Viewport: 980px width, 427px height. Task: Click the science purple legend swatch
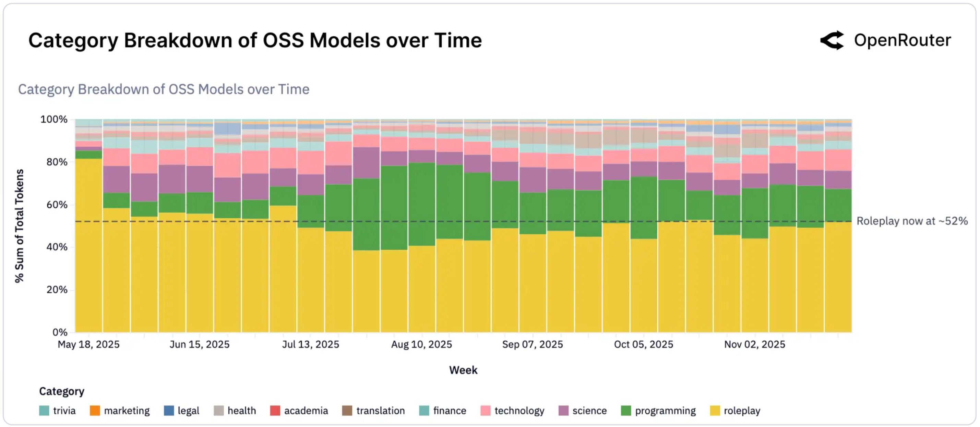pyautogui.click(x=563, y=411)
